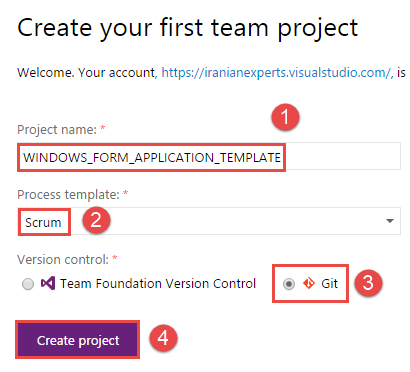The height and width of the screenshot is (372, 410).
Task: Click the red numbered circle 3
Action: [x=368, y=283]
